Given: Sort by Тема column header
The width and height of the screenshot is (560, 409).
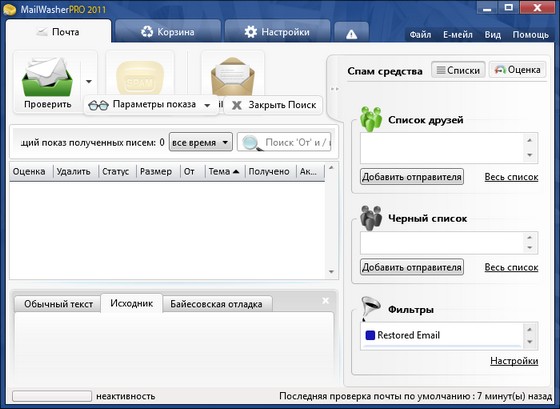Looking at the screenshot, I should coord(224,171).
